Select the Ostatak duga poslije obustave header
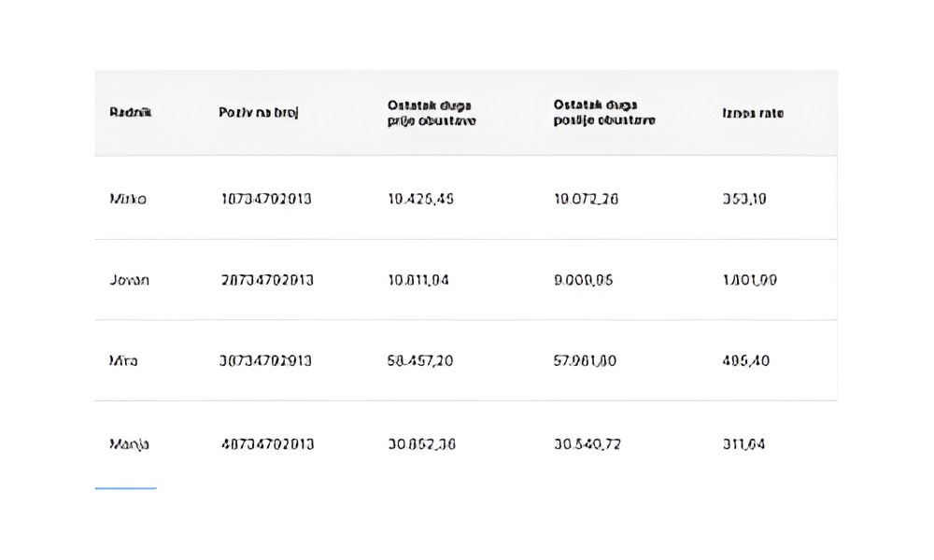The height and width of the screenshot is (560, 934). (x=604, y=113)
